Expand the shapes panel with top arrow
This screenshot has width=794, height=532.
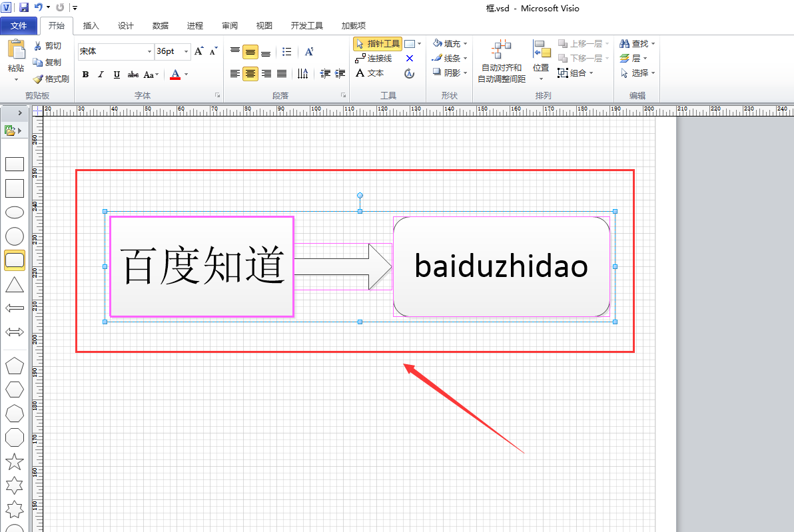[20, 113]
